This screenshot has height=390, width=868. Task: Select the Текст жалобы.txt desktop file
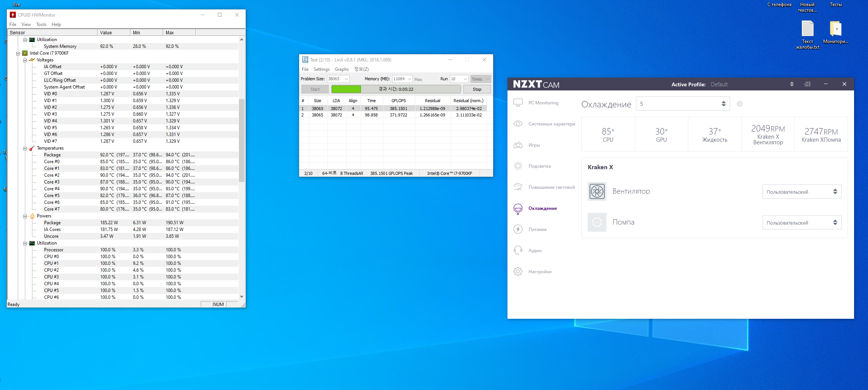807,35
